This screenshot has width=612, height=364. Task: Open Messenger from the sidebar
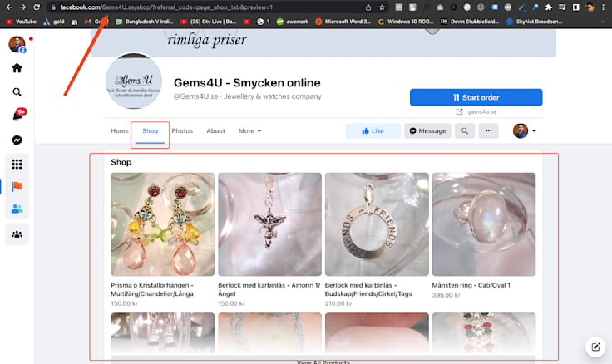[17, 140]
